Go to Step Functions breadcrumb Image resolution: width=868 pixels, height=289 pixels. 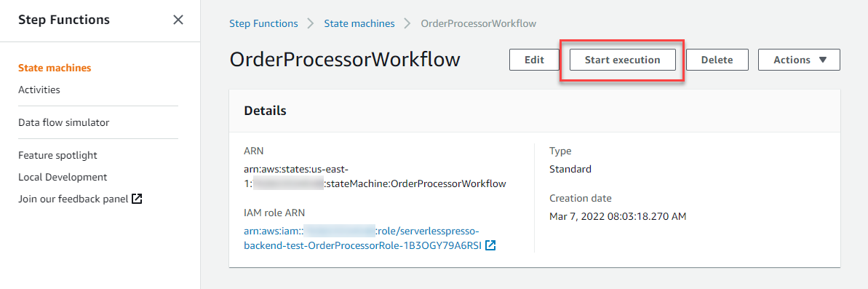coord(263,23)
